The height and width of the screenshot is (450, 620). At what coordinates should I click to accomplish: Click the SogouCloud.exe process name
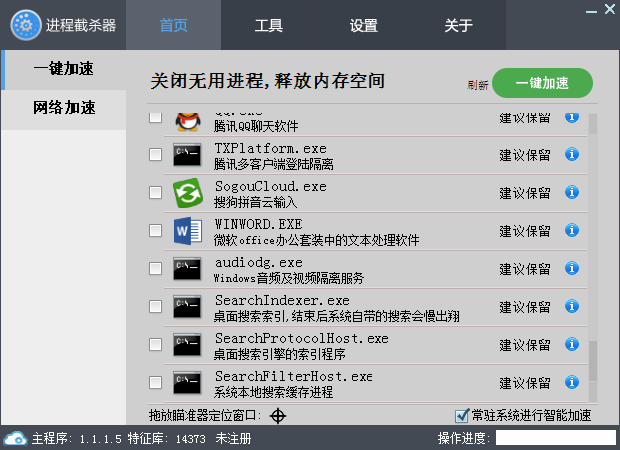click(x=271, y=186)
